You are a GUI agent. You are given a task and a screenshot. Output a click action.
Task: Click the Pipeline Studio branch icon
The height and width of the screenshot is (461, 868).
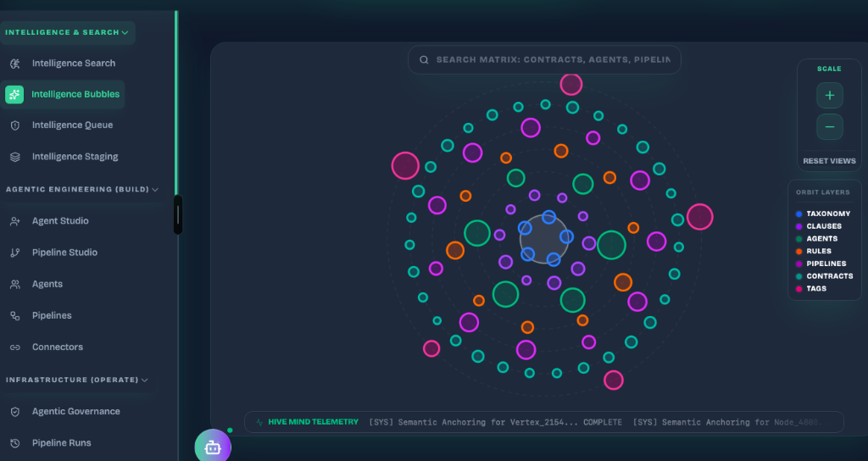(x=15, y=253)
